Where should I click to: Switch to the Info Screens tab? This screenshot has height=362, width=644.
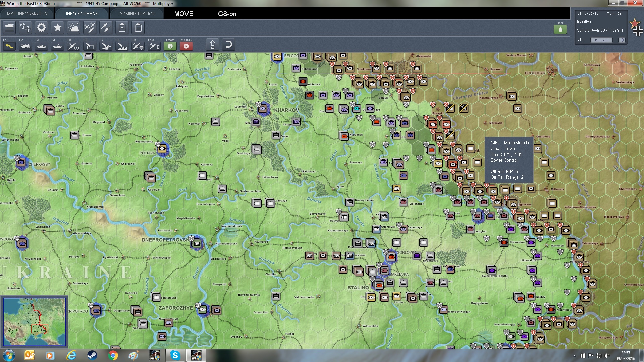click(x=82, y=14)
